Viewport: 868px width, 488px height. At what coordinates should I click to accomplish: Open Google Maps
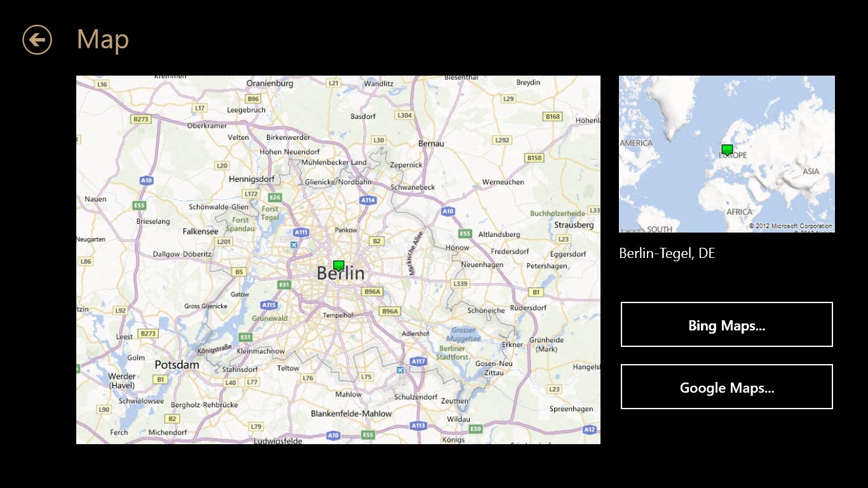726,387
